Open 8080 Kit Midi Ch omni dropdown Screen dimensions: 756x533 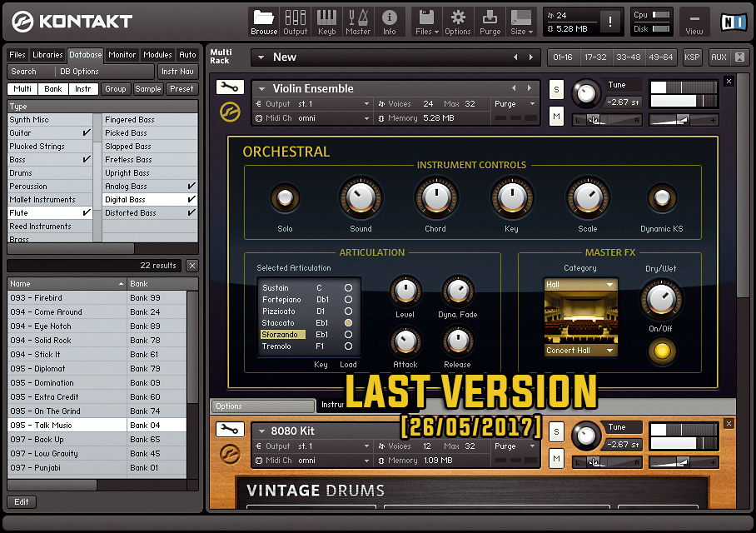(x=367, y=461)
